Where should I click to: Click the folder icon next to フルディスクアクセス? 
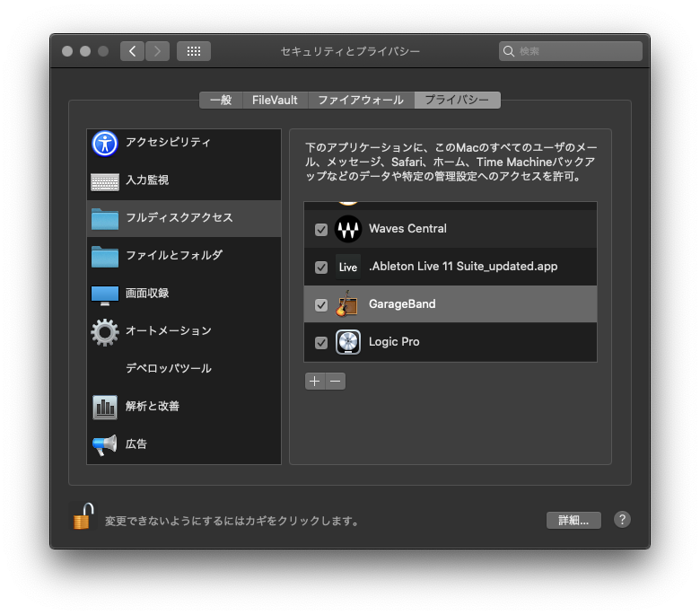105,219
